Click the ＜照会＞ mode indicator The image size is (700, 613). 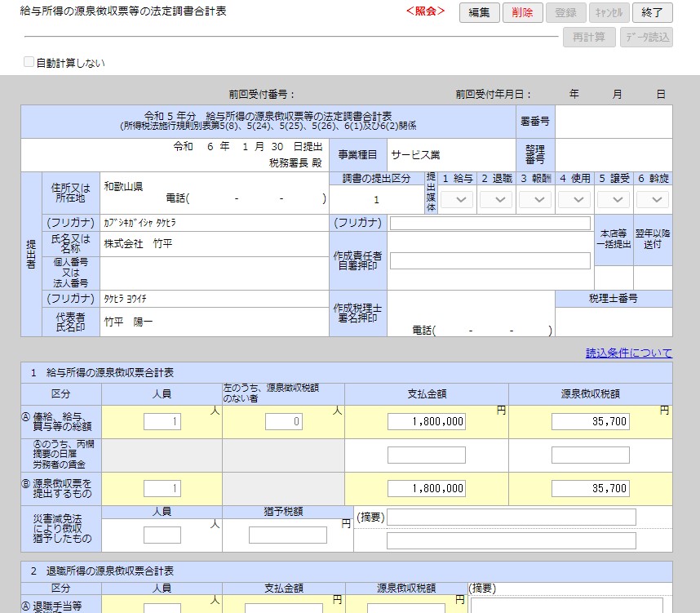[x=425, y=11]
